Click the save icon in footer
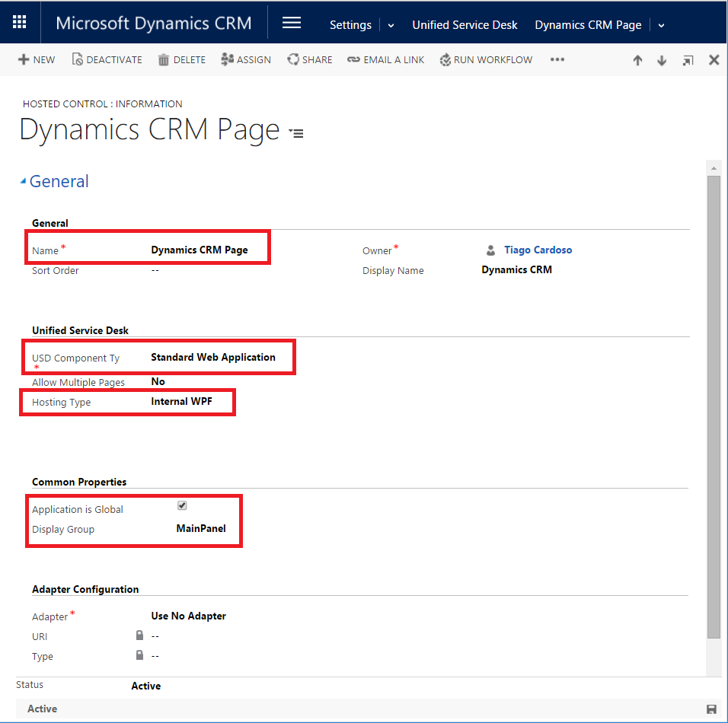728x723 pixels. 711,709
